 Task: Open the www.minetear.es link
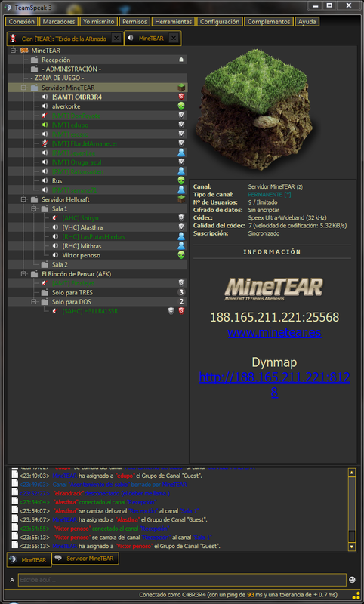point(274,332)
